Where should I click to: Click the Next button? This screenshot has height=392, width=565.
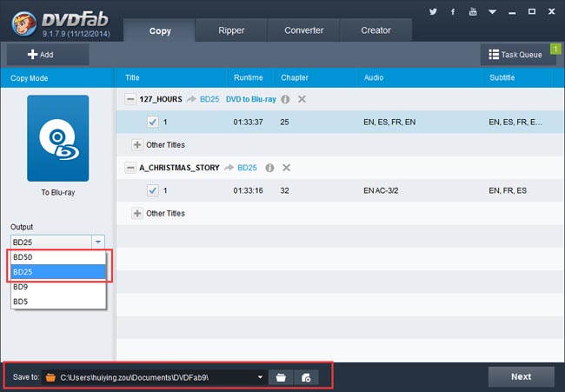[x=521, y=376]
